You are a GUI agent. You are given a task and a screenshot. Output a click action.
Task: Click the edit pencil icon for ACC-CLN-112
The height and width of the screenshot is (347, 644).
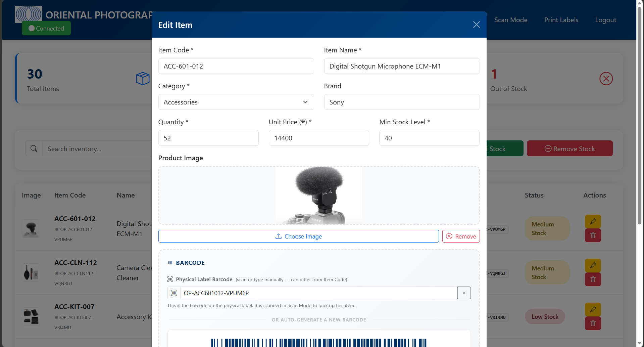(593, 265)
